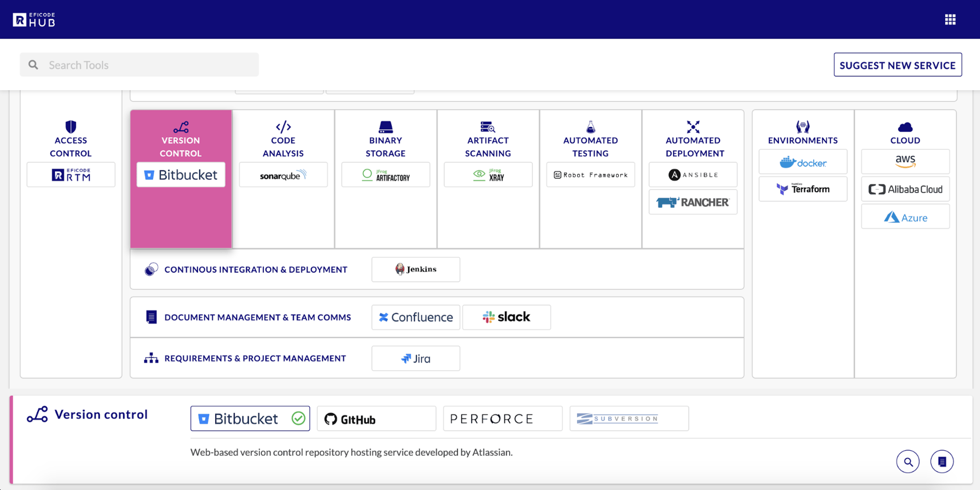Open the apps grid in the top bar
Screen dimensions: 980x490
pos(950,19)
